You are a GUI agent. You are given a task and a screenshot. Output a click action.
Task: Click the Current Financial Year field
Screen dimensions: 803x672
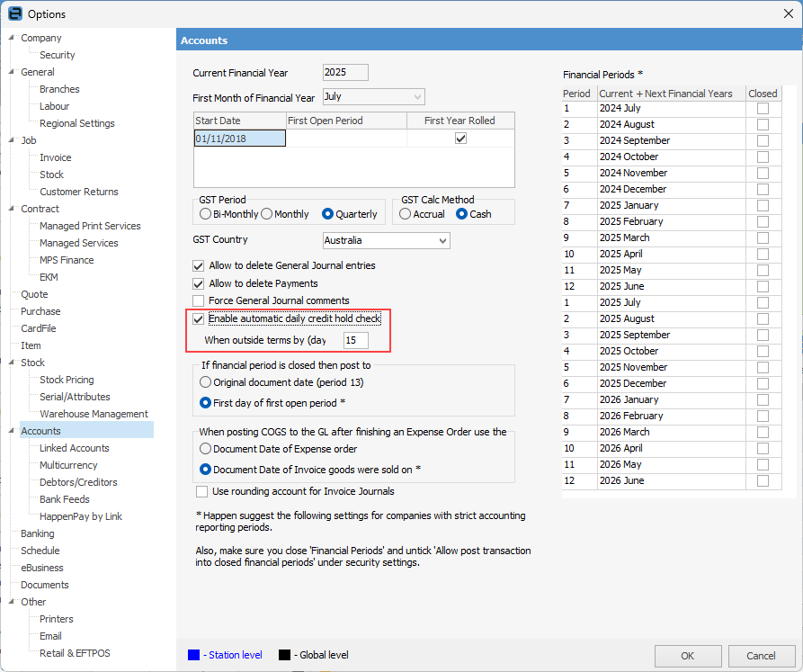click(345, 73)
